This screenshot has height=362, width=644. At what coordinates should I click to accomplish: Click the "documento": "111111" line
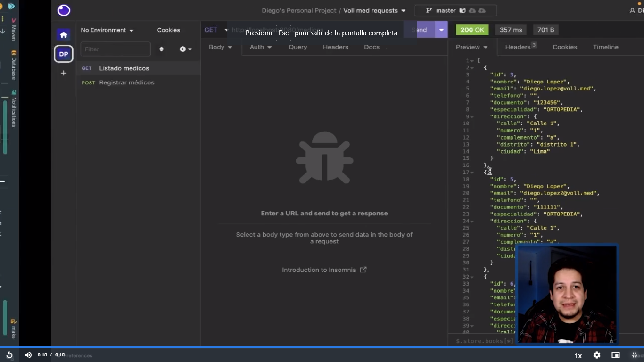pos(526,207)
